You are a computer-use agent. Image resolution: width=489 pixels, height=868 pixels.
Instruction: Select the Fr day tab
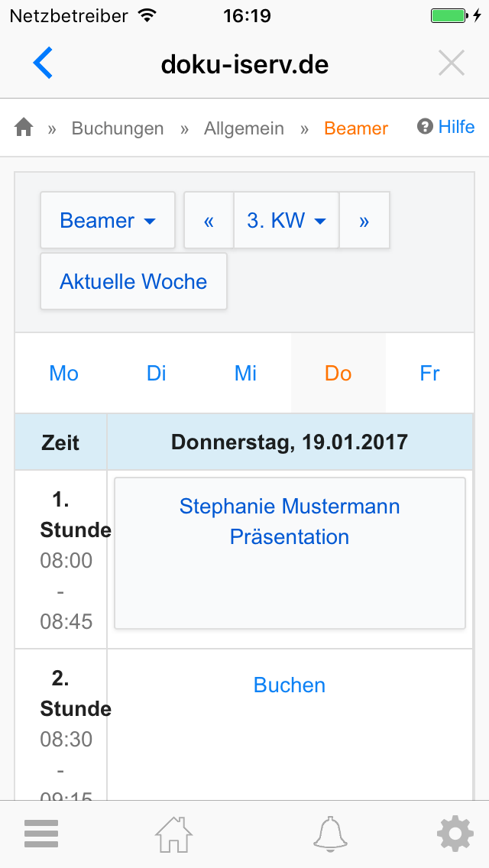pyautogui.click(x=429, y=373)
